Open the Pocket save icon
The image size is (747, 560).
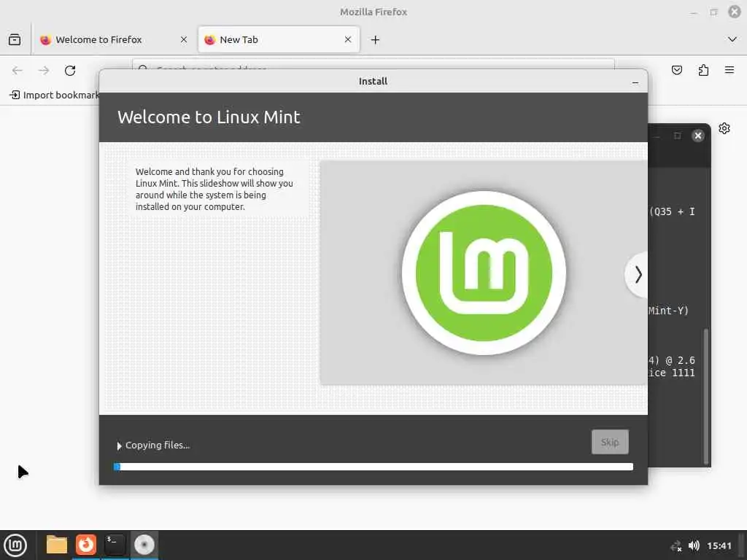pyautogui.click(x=676, y=71)
